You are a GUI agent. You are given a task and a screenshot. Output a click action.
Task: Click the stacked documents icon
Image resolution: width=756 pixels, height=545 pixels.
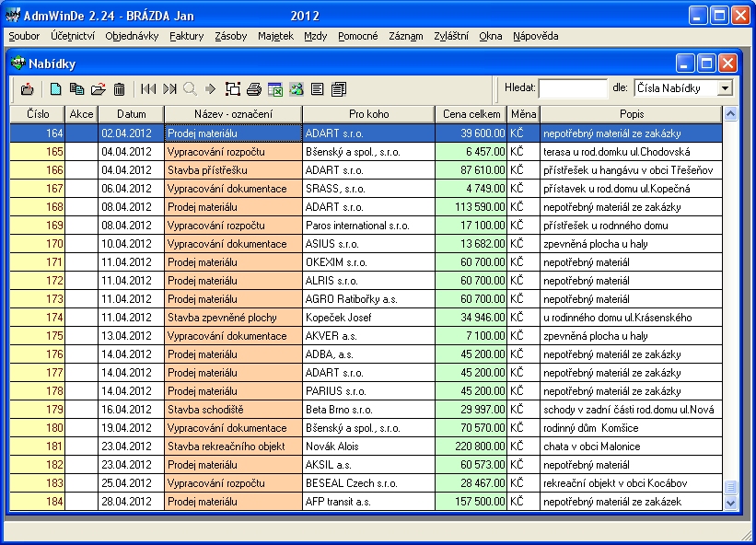339,88
